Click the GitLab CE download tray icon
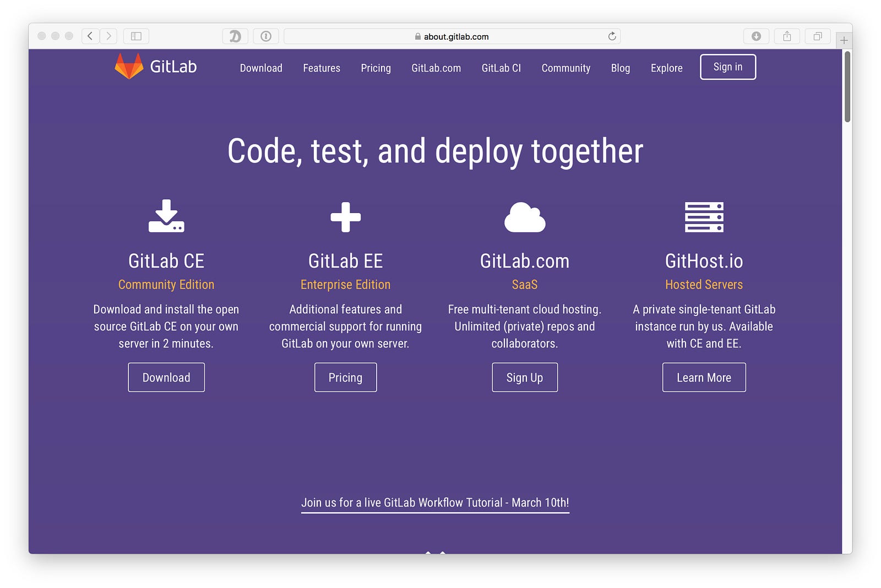The width and height of the screenshot is (881, 588). point(166,216)
